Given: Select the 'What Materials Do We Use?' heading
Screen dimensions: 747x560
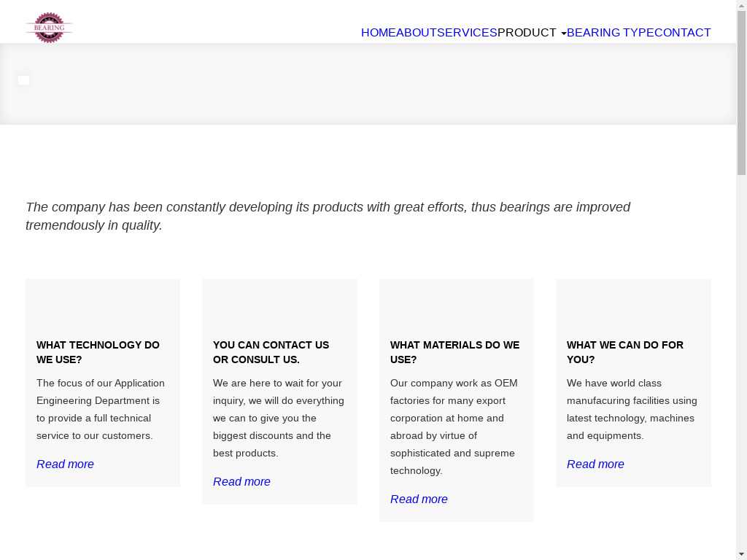Looking at the screenshot, I should point(454,352).
